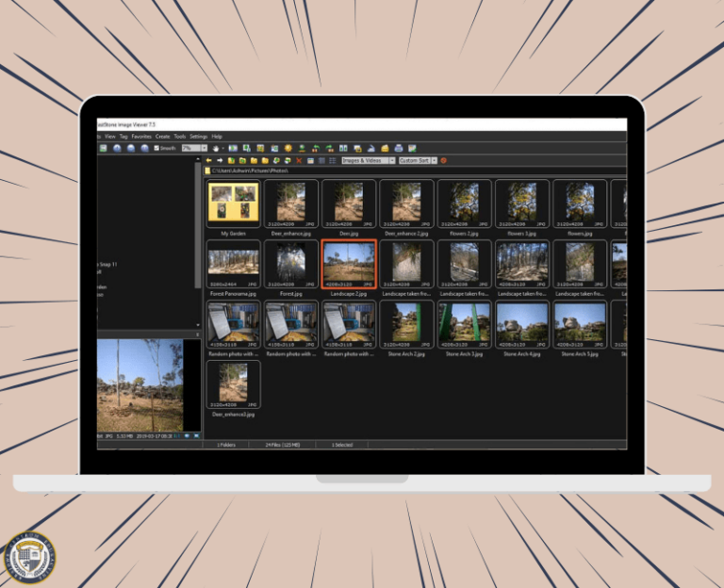Viewport: 724px width, 588px height.
Task: Select the hand pan tool
Action: 216,148
